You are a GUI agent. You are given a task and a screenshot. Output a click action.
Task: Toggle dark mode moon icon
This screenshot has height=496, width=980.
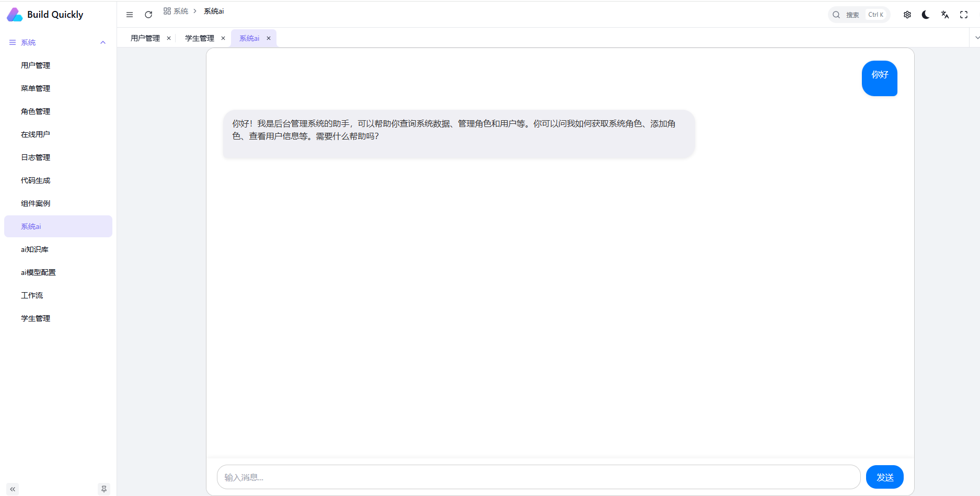pyautogui.click(x=926, y=15)
